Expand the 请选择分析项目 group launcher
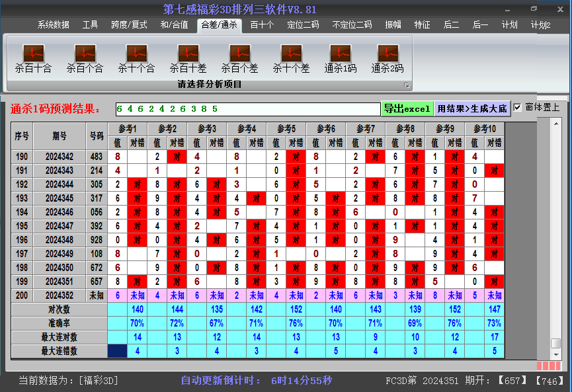 [x=407, y=85]
